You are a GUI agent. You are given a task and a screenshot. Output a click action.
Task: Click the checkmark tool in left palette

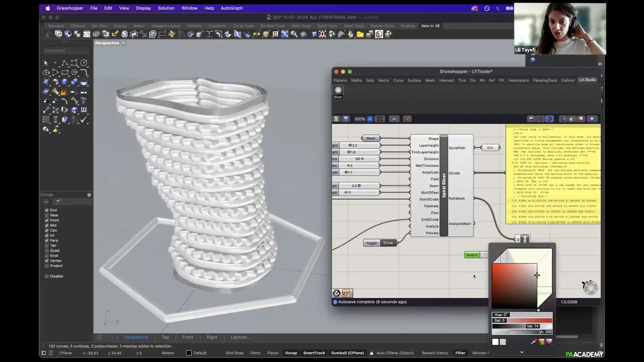84,120
